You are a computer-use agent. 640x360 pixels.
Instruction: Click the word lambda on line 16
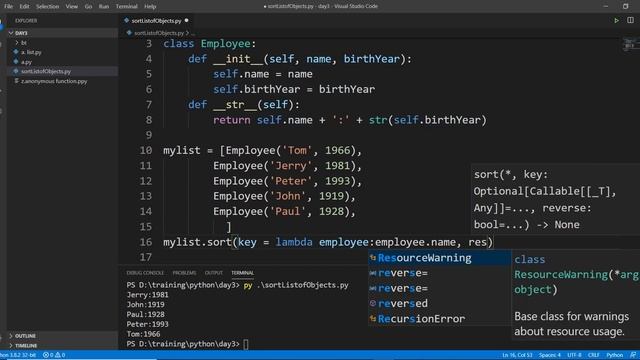[x=294, y=242]
